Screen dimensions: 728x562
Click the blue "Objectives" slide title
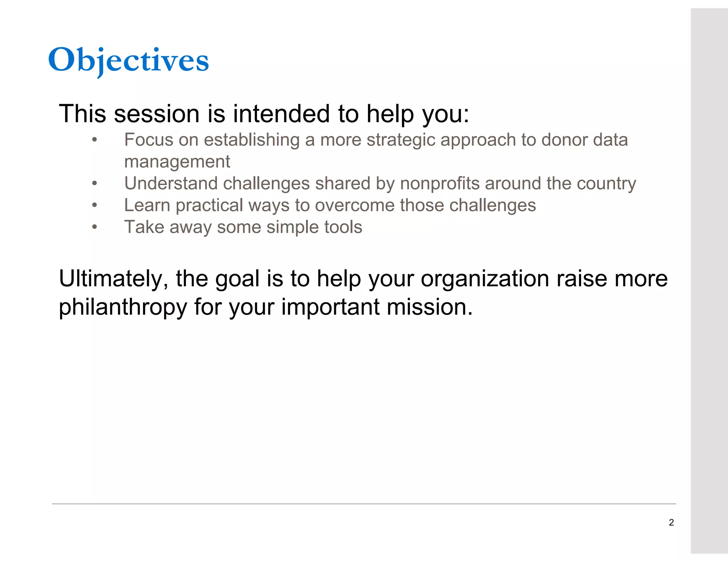point(128,60)
